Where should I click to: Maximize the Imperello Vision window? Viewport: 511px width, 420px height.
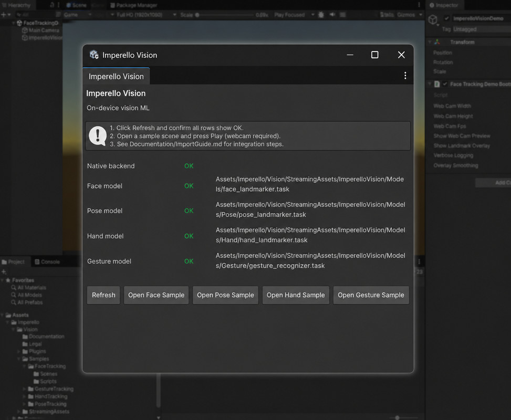coord(375,55)
